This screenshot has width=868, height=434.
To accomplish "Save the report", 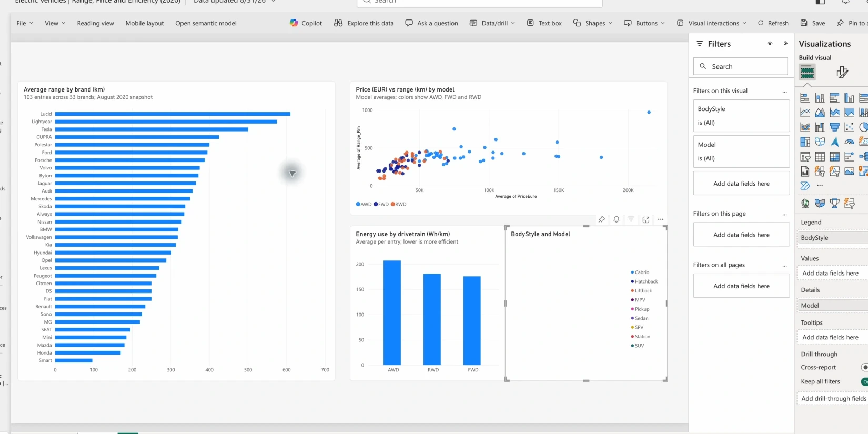I will pyautogui.click(x=813, y=23).
